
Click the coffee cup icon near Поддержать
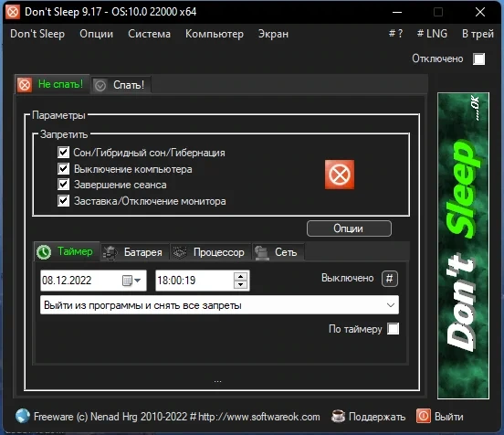coord(338,417)
